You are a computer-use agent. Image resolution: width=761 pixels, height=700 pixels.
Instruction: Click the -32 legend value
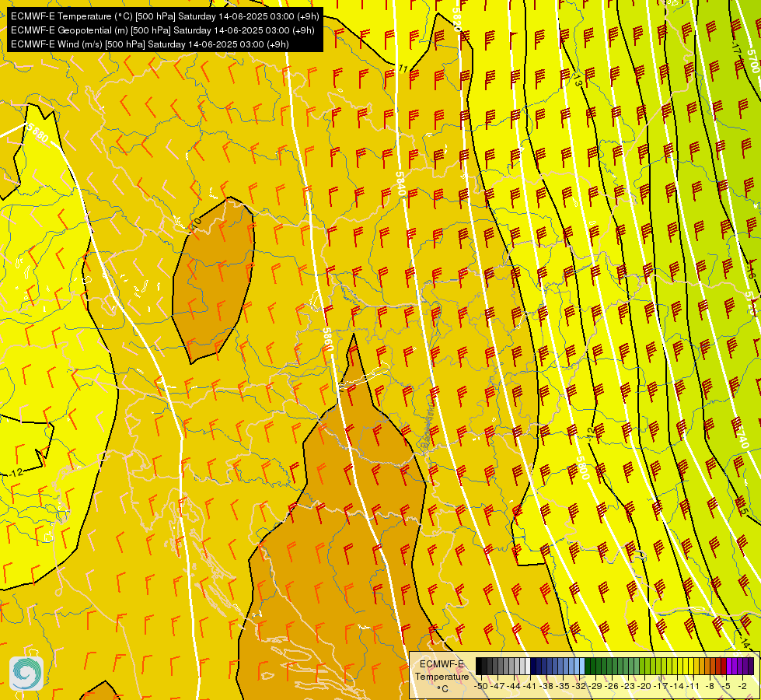(580, 686)
